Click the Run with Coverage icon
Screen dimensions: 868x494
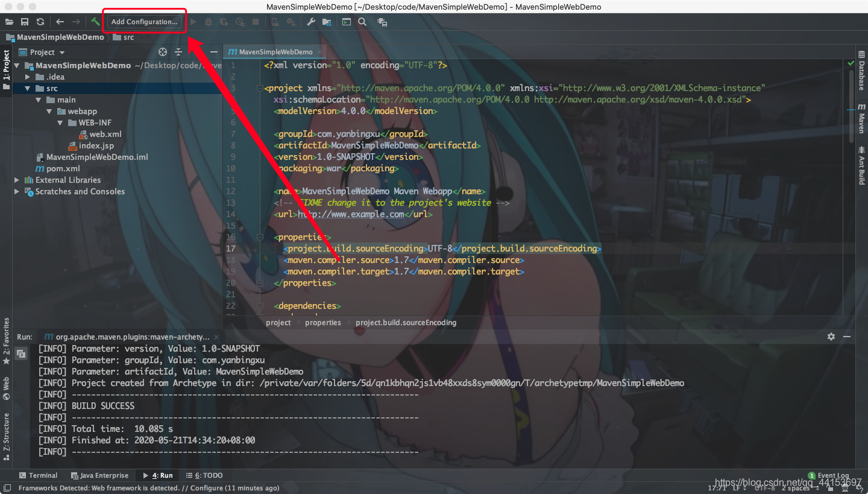pos(224,22)
